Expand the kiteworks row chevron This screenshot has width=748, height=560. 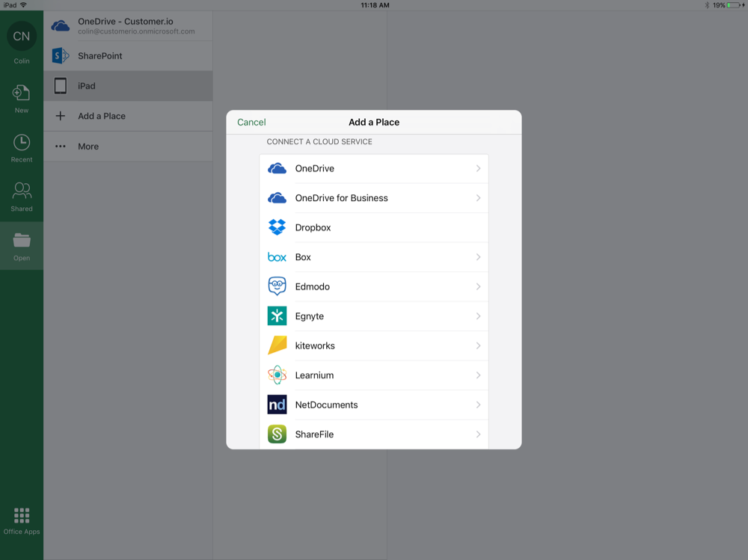[478, 346]
